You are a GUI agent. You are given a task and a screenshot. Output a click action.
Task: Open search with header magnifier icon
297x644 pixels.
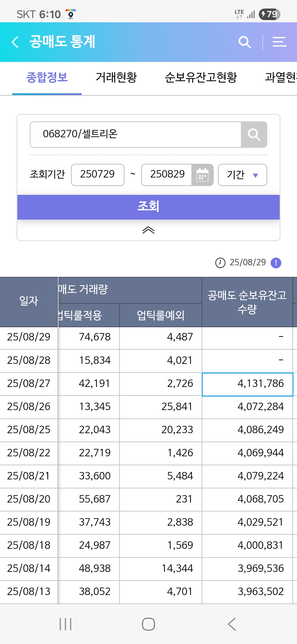click(244, 42)
